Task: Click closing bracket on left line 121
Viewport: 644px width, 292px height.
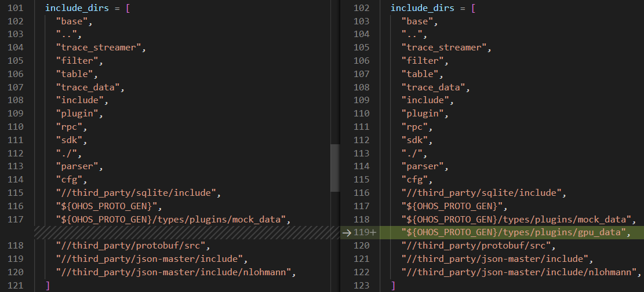Action: 48,286
